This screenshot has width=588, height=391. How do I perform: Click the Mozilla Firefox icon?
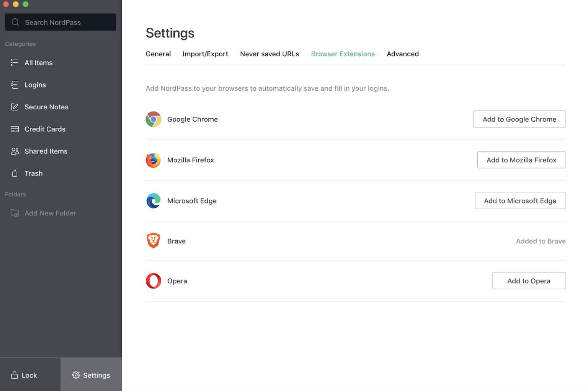(x=153, y=160)
